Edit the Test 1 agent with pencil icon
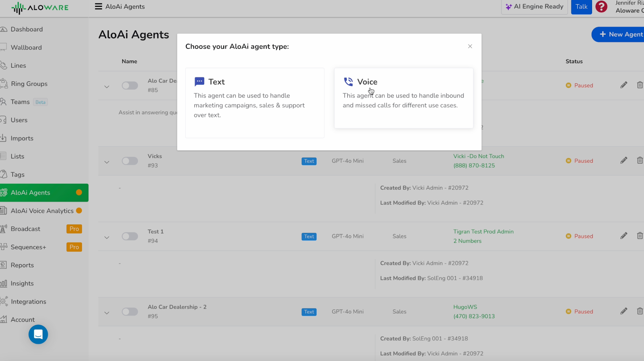Image resolution: width=644 pixels, height=361 pixels. (623, 236)
